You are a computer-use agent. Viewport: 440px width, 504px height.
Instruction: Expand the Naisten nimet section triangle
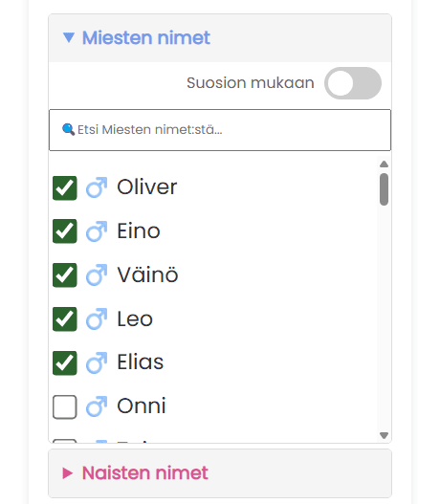(68, 473)
